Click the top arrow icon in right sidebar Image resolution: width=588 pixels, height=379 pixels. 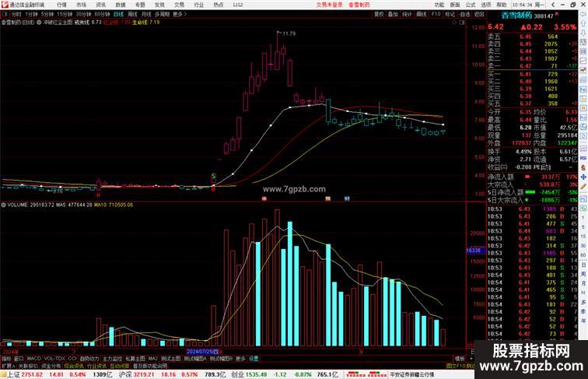click(583, 14)
